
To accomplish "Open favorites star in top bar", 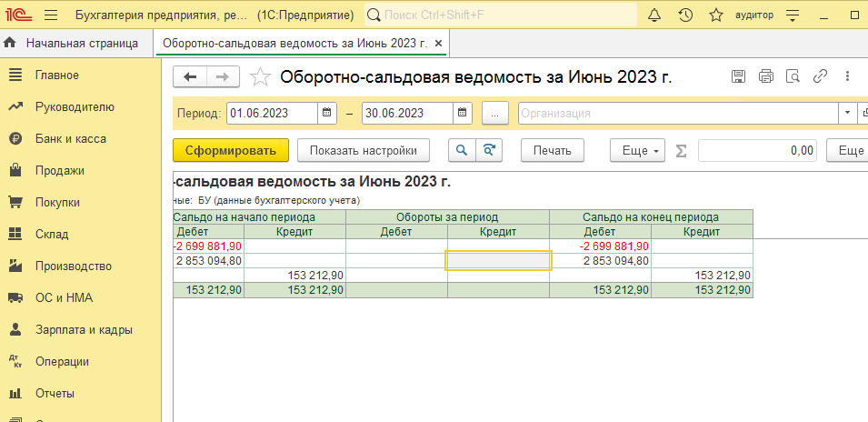I will point(716,15).
